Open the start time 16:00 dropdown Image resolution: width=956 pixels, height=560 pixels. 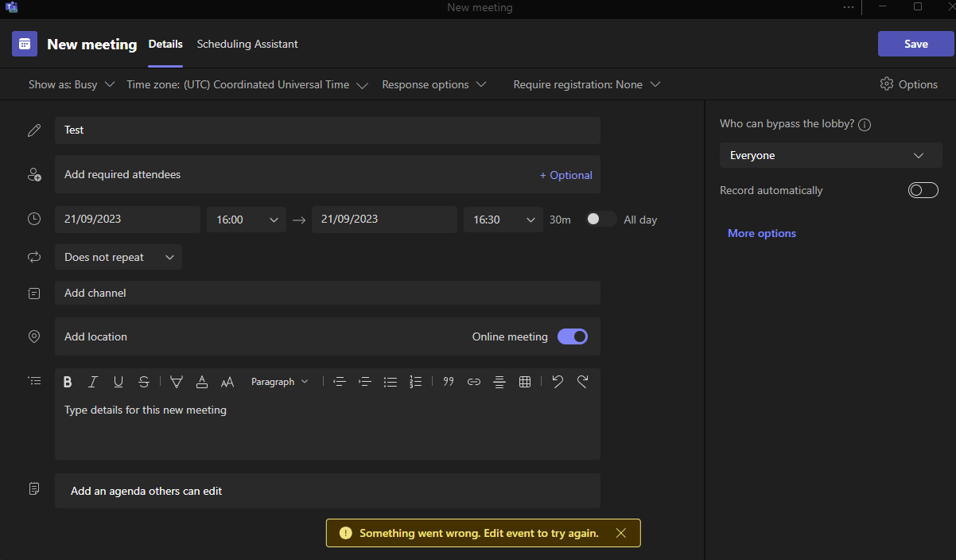pos(247,220)
